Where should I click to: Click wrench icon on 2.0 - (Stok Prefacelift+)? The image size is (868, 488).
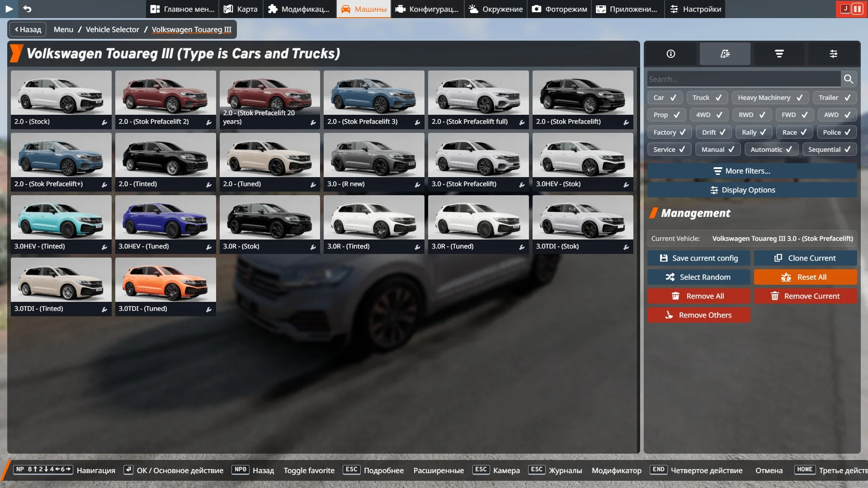pos(104,185)
